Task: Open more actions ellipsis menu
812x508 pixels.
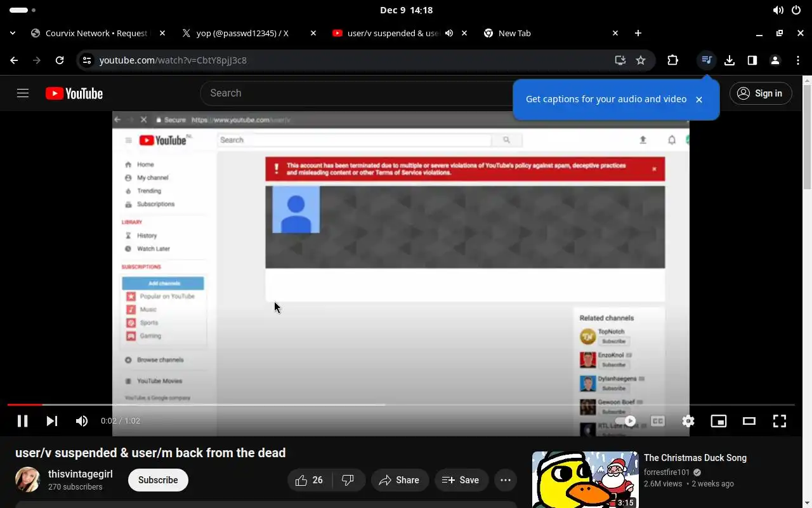Action: (x=506, y=480)
